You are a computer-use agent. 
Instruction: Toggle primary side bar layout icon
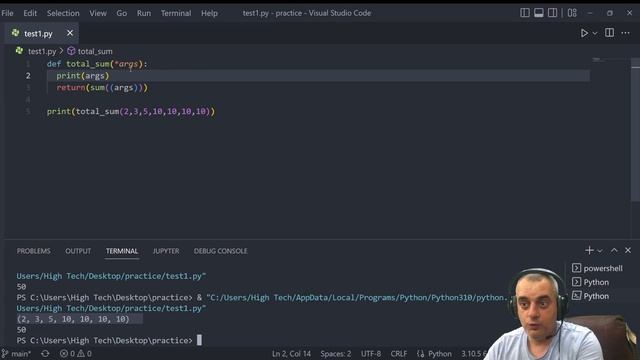[525, 13]
